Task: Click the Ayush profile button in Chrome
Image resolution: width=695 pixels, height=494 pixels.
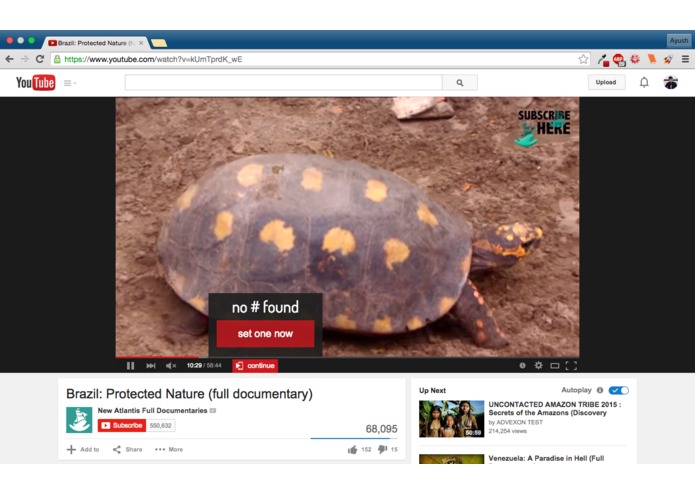Action: coord(679,40)
